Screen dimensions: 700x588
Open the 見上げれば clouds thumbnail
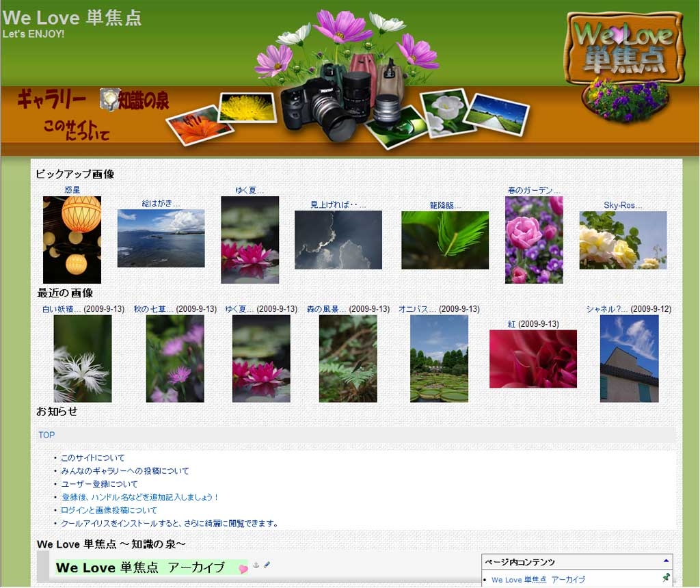click(338, 240)
